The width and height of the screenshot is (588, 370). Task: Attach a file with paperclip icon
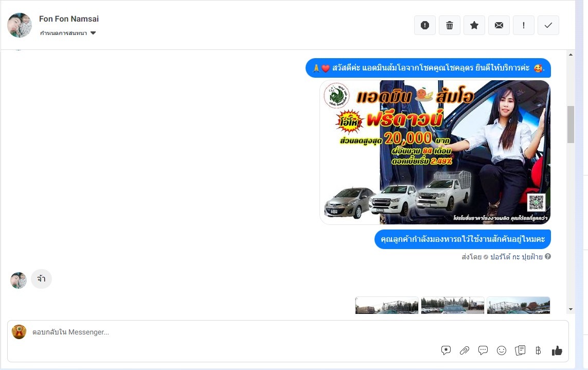coord(464,350)
